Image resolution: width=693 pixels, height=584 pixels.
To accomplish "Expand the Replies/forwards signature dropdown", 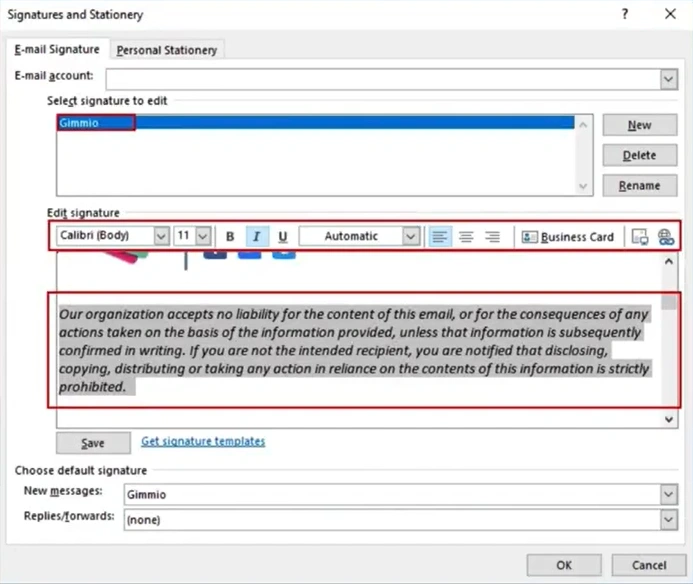I will click(x=669, y=519).
